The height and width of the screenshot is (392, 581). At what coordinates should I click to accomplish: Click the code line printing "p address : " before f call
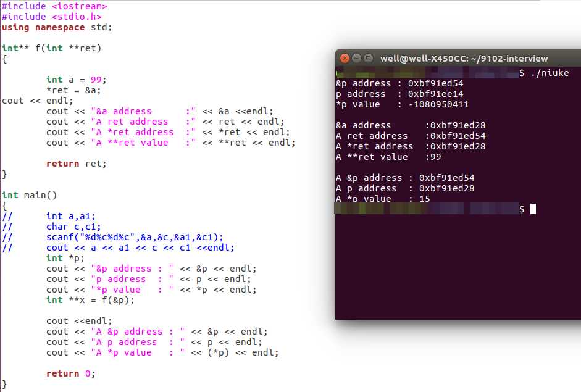[x=149, y=279]
